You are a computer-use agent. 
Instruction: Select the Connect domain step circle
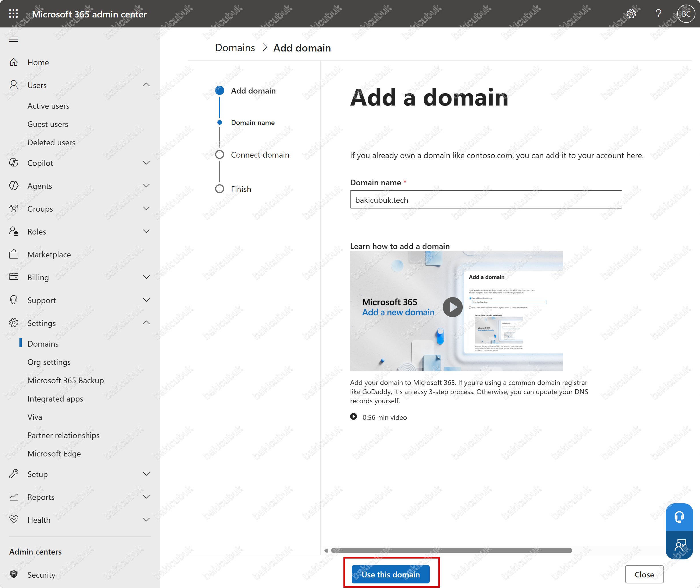[219, 155]
